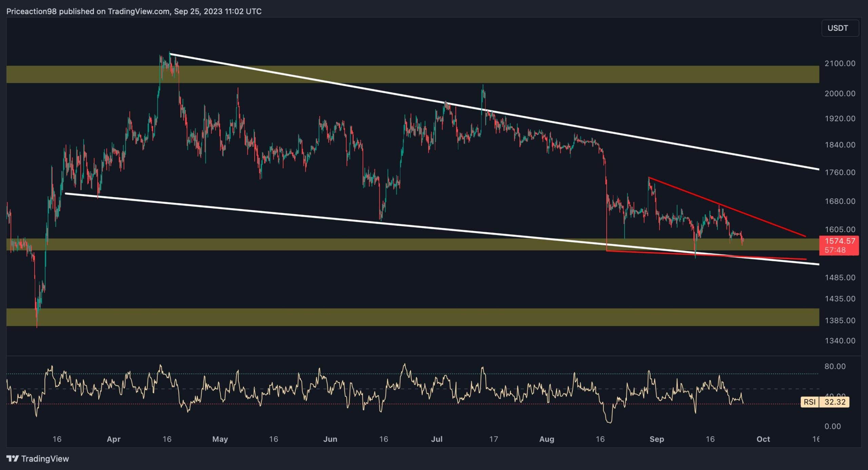
Task: Click the 80.00 RSI scale label
Action: pyautogui.click(x=835, y=366)
